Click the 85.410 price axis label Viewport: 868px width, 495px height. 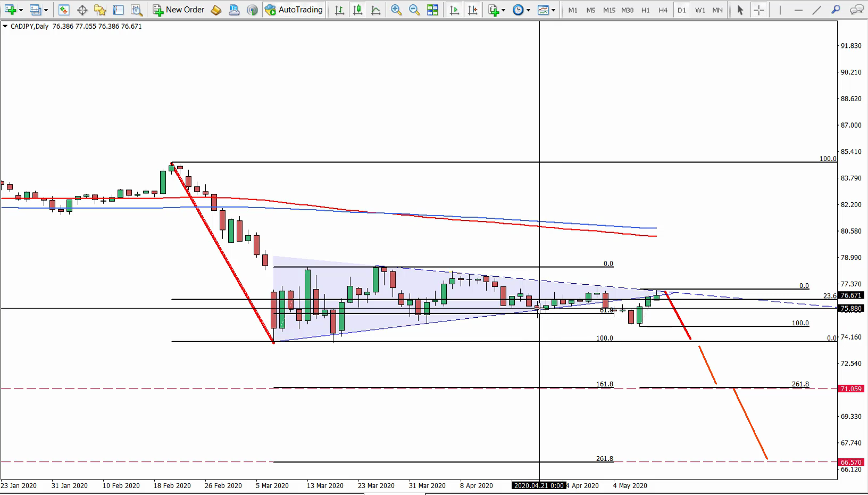click(851, 152)
